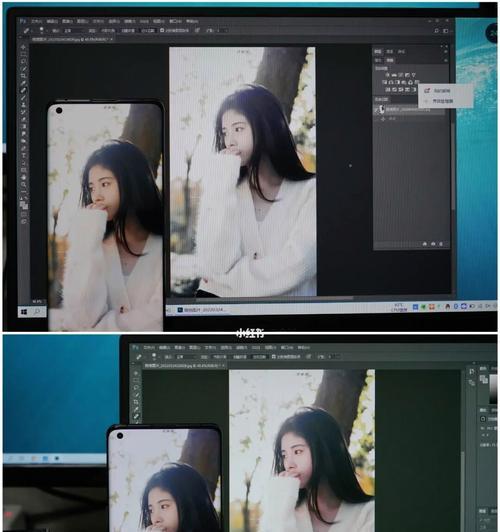Select the photo layer thumbnail in layers panel
Screen dimensions: 500x532
coord(382,109)
